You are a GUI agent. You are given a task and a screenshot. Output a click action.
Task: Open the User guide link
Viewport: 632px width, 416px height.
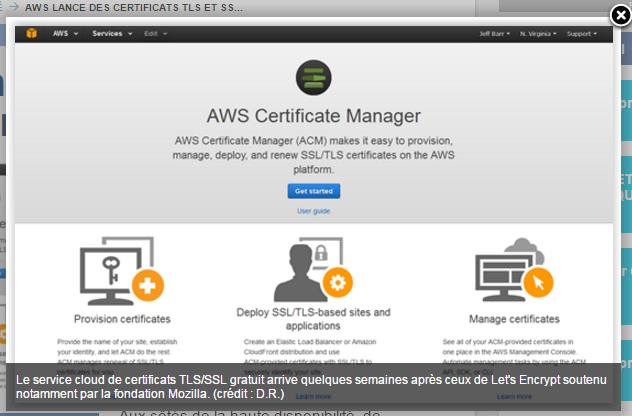tap(314, 211)
